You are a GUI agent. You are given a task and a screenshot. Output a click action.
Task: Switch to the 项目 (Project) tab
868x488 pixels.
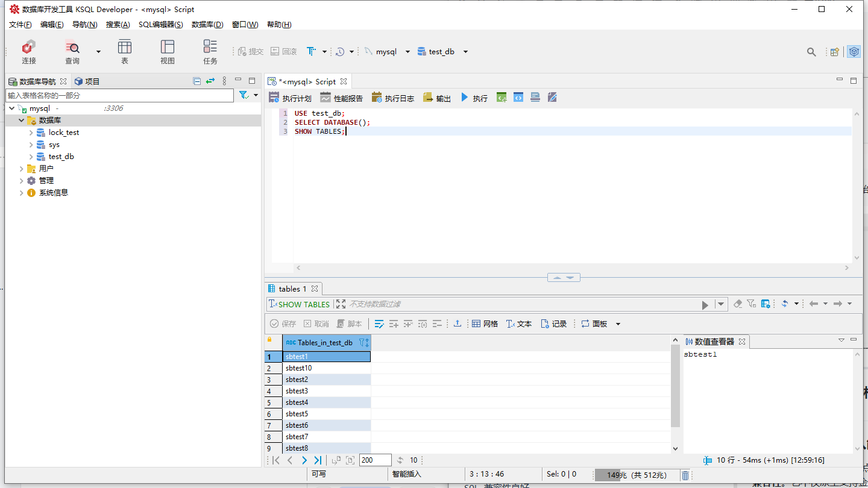(87, 81)
